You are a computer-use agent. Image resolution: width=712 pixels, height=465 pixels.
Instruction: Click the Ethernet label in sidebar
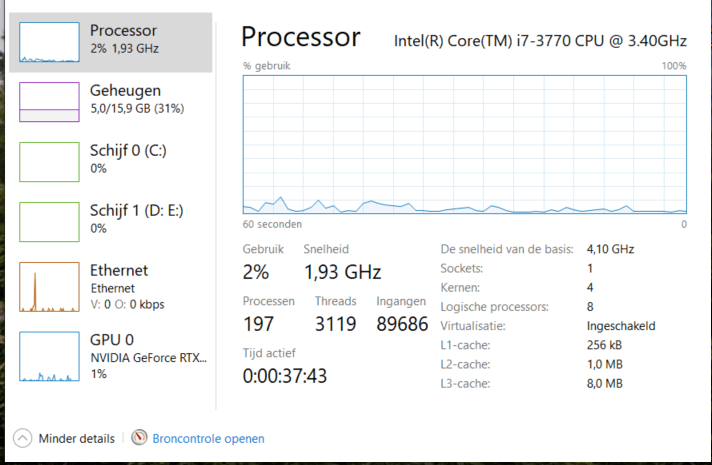pos(119,270)
